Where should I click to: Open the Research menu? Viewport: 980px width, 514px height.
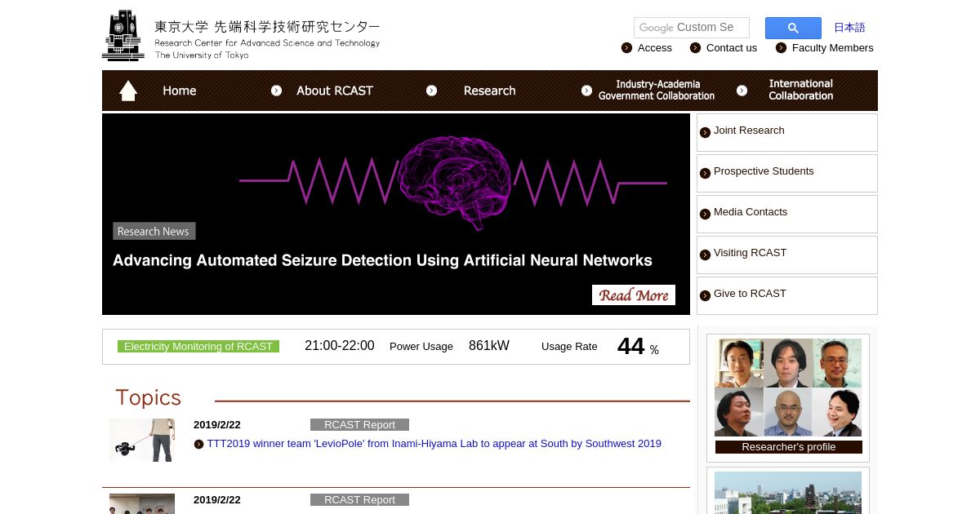tap(489, 91)
